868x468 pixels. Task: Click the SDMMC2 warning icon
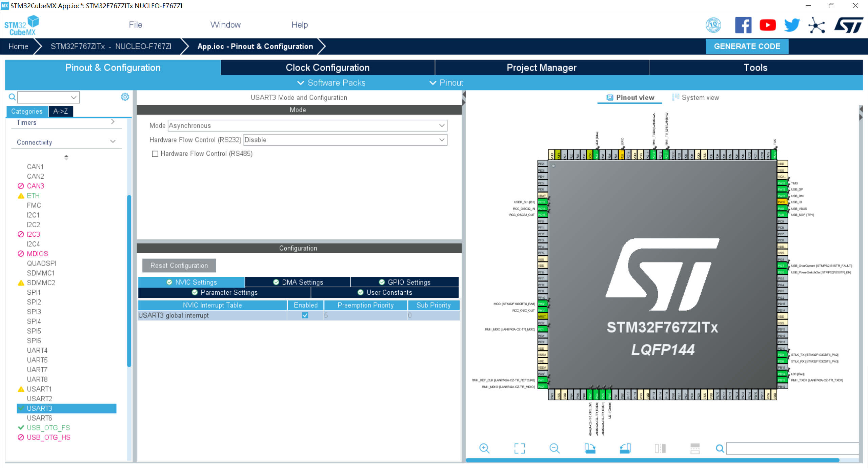(x=21, y=283)
